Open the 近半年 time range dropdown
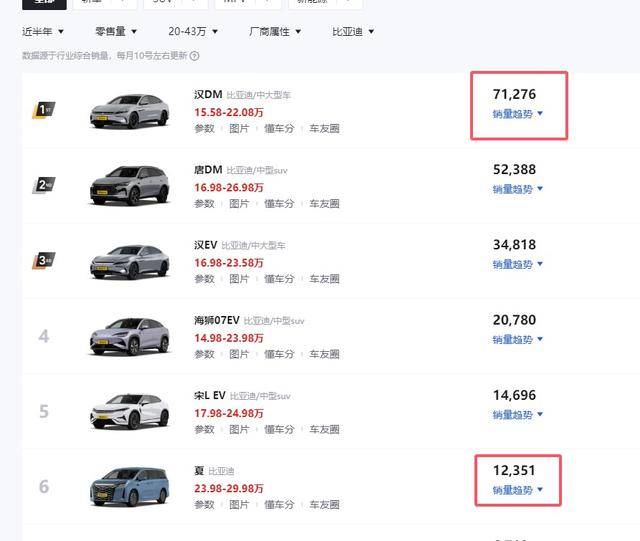This screenshot has height=541, width=640. pos(43,31)
